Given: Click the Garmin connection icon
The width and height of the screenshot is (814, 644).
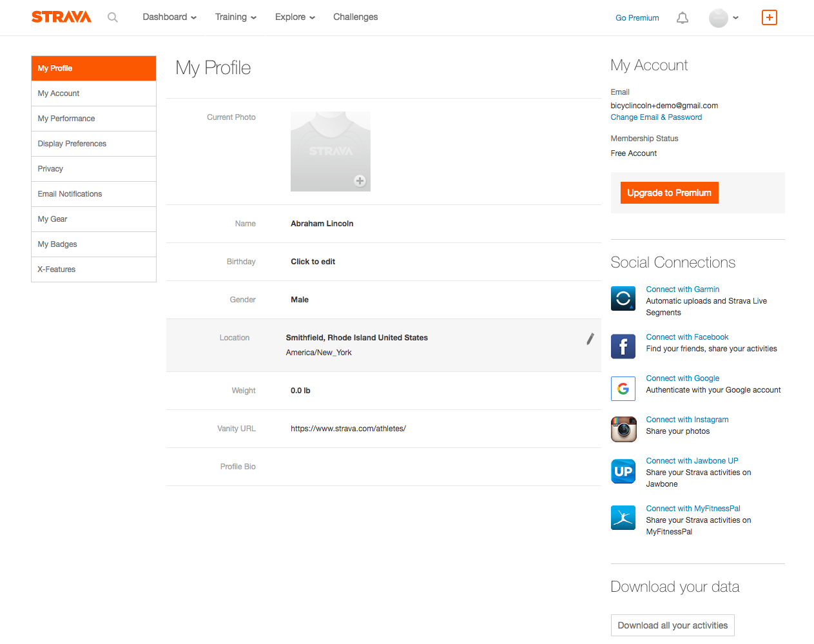Looking at the screenshot, I should point(623,298).
